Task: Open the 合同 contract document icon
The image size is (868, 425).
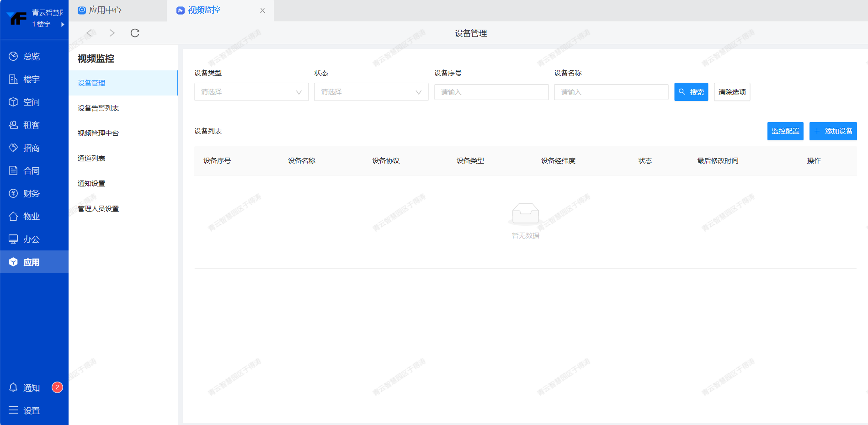Action: coord(13,170)
